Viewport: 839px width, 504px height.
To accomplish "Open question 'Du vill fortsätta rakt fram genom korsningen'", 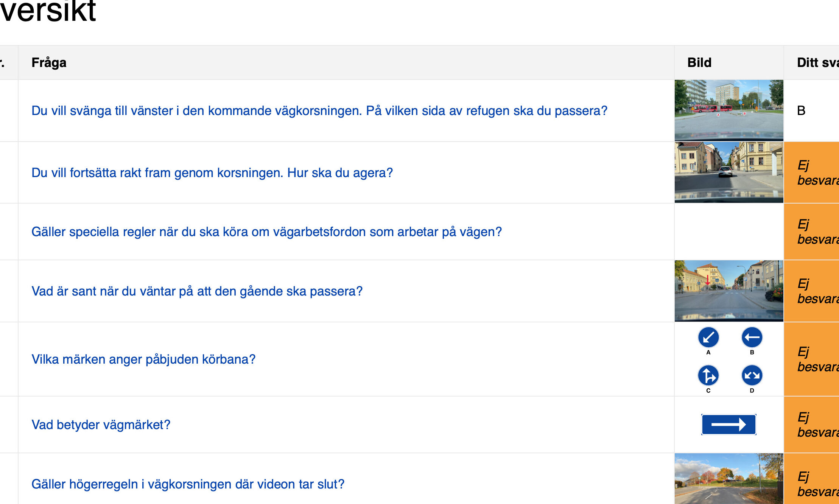I will coord(212,173).
